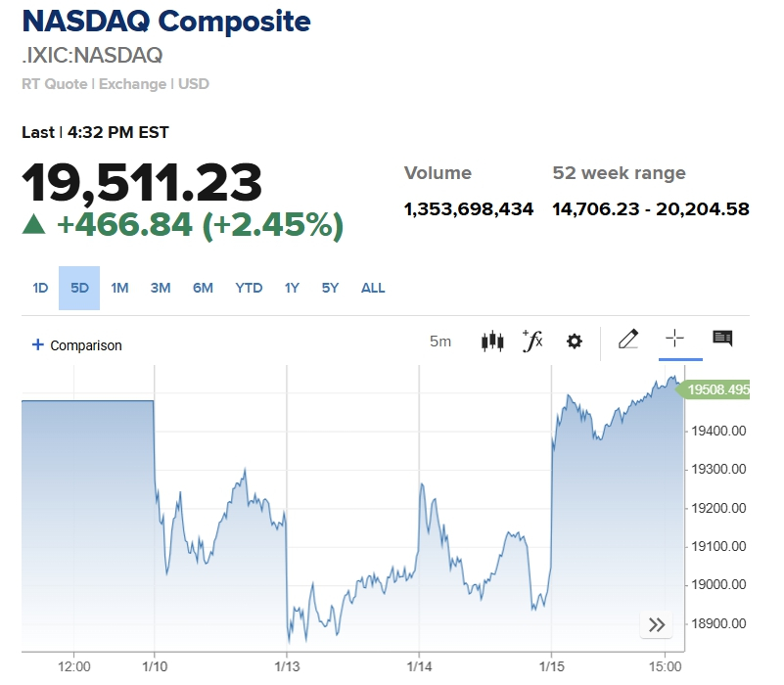
Task: Click the double-chevron scroll-to-latest button
Action: tap(656, 624)
